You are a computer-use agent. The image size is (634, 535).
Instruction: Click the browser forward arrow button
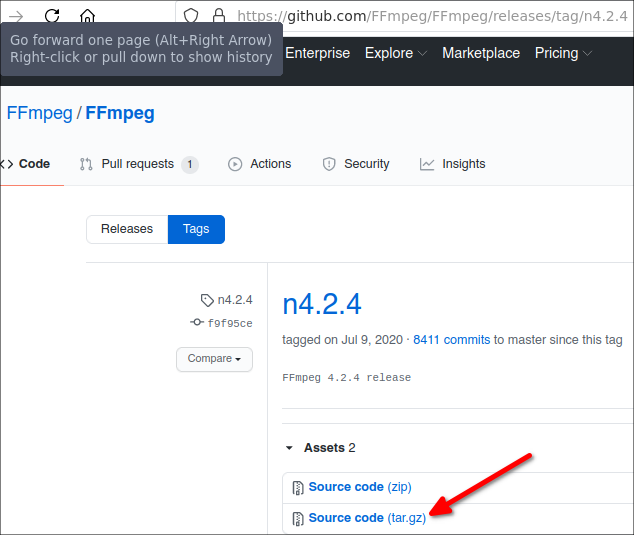(16, 17)
